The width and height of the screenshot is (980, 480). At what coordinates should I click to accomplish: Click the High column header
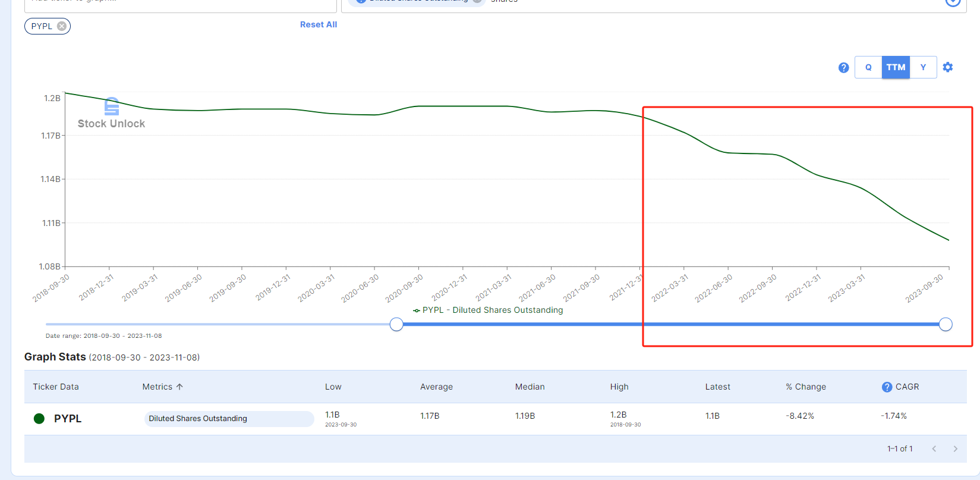pos(619,387)
